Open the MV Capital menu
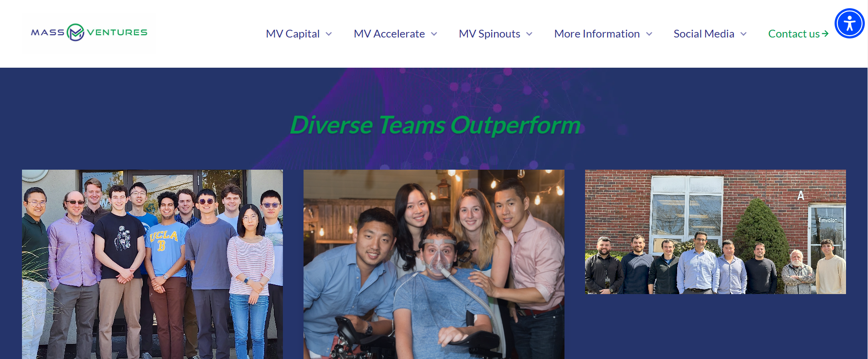Image resolution: width=868 pixels, height=359 pixels. (293, 34)
